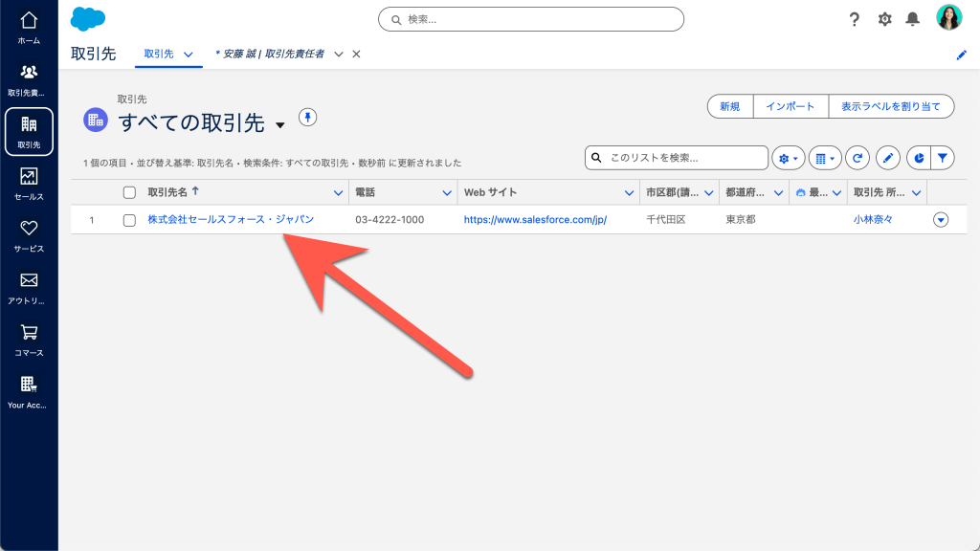980x551 pixels.
Task: Click the 表示ラベルを割り当て button
Action: (891, 106)
